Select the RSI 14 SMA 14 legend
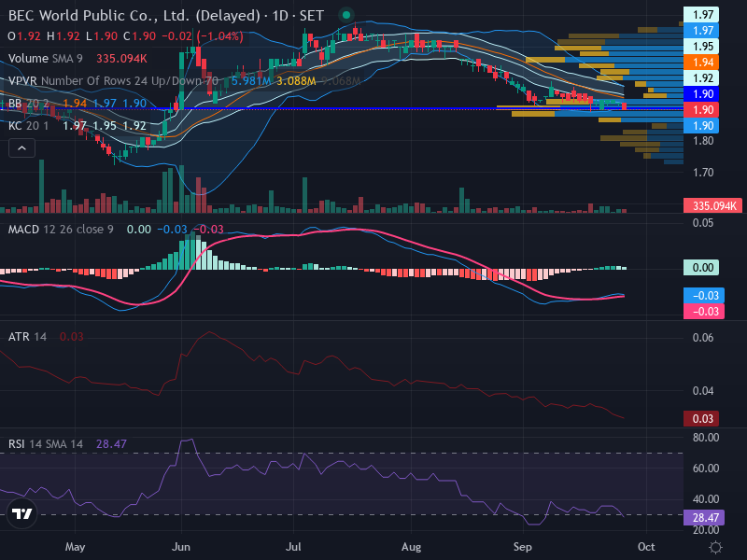This screenshot has width=747, height=560. (x=45, y=444)
